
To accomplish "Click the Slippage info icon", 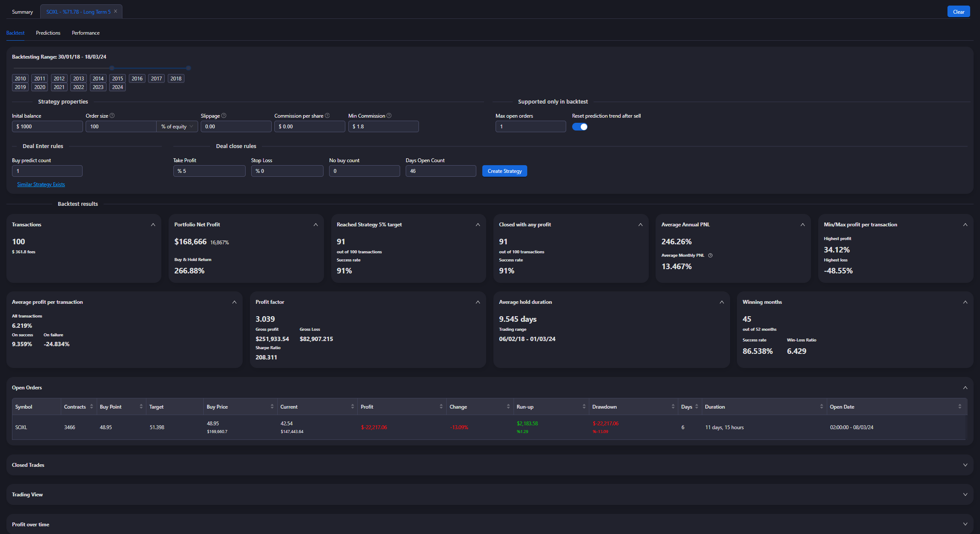I will click(224, 116).
